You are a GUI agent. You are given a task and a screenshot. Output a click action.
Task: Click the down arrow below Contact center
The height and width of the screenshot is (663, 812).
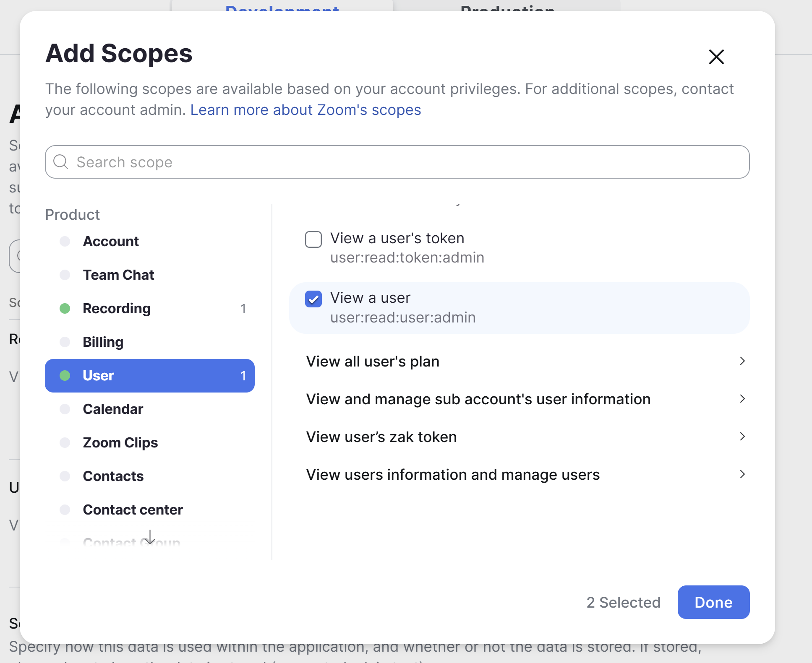point(150,537)
